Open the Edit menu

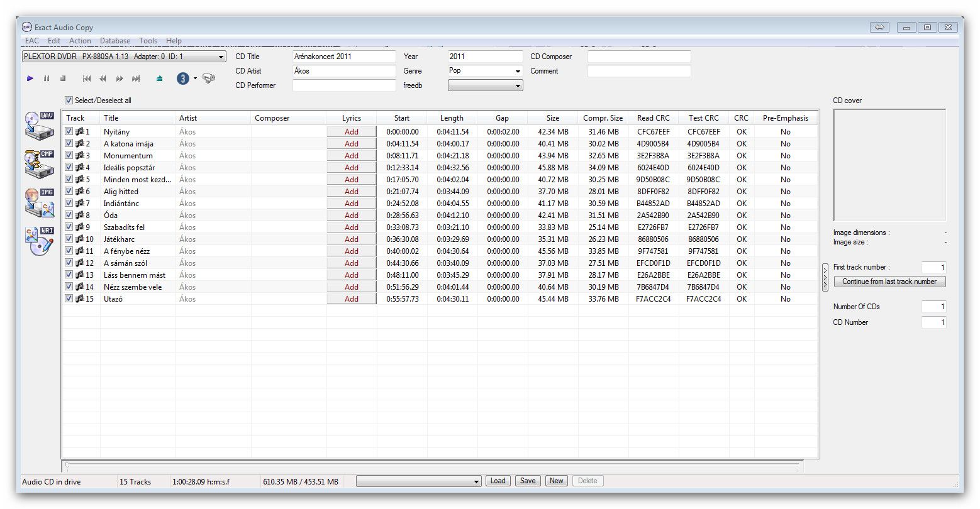pyautogui.click(x=54, y=41)
